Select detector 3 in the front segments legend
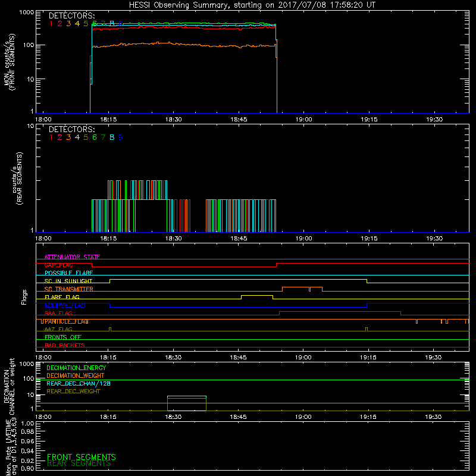Screen dimensions: 476x476 coord(68,24)
